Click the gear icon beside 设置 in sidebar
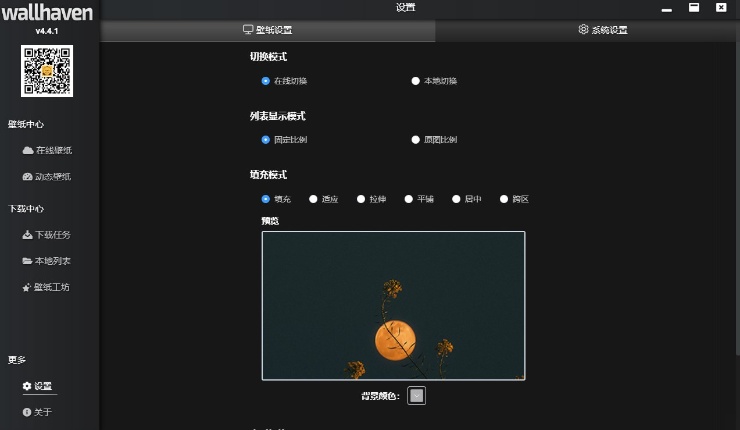Viewport: 740px width, 430px height. click(27, 386)
